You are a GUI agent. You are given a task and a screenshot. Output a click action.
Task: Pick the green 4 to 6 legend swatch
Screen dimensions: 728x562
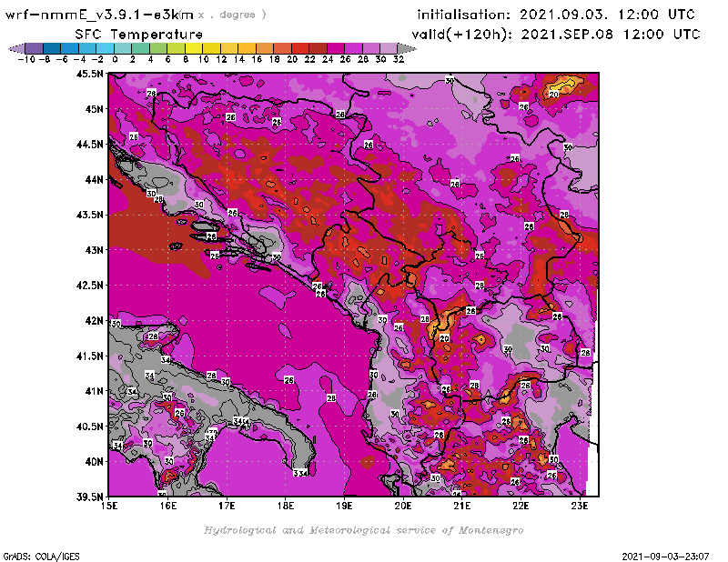tap(158, 49)
